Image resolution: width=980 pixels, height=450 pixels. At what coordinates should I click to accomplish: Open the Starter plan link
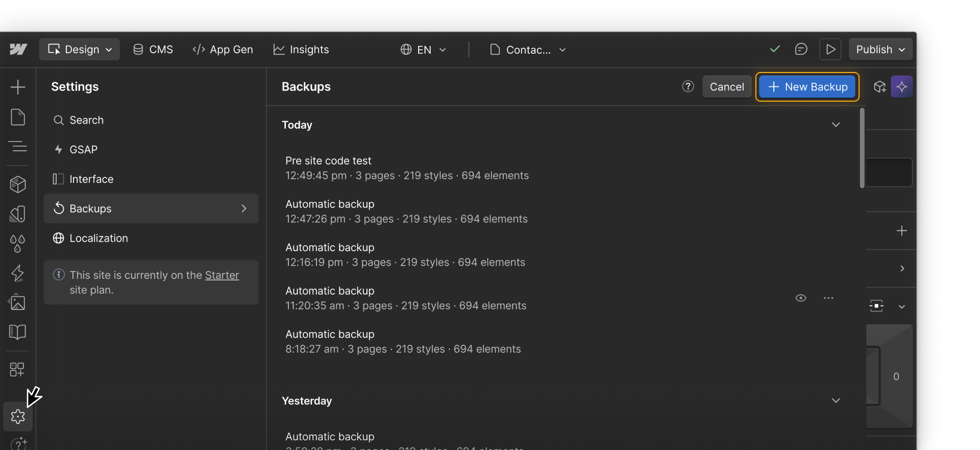click(x=222, y=275)
